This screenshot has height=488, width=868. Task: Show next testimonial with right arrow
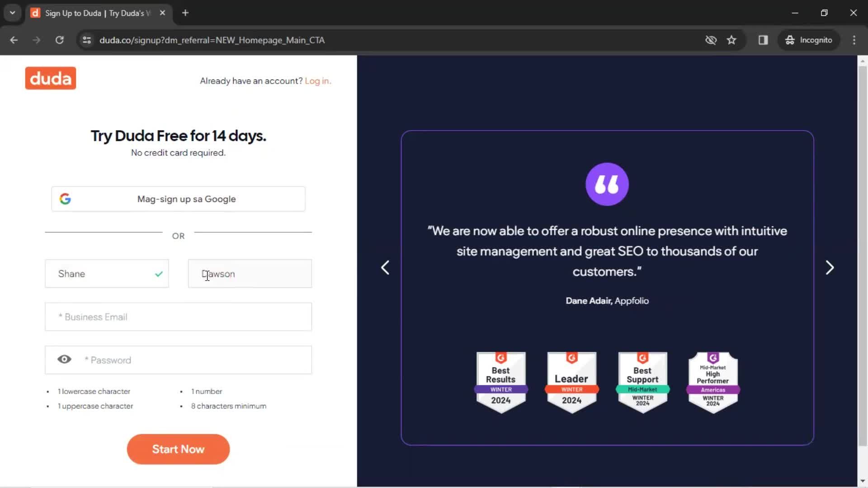830,267
